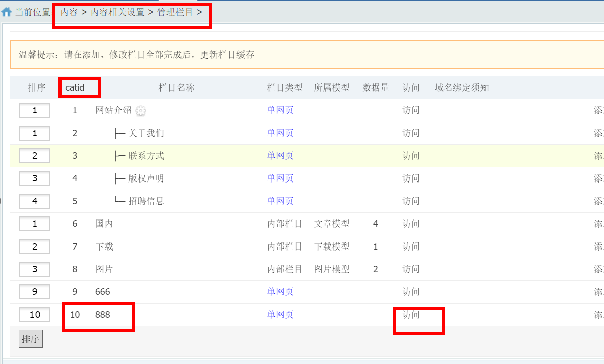Open settings gear beside 网站介绍 column
604x364 pixels.
[x=140, y=110]
